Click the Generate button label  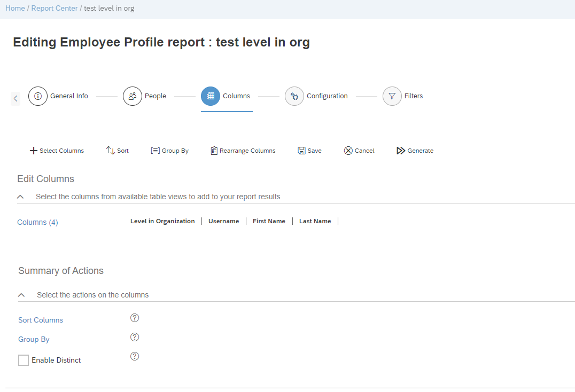pyautogui.click(x=420, y=151)
